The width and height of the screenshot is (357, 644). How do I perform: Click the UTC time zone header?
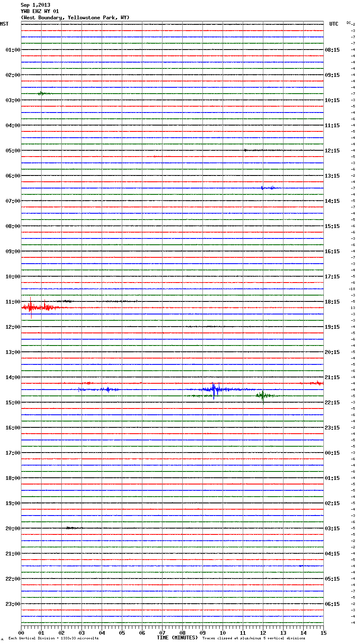334,24
